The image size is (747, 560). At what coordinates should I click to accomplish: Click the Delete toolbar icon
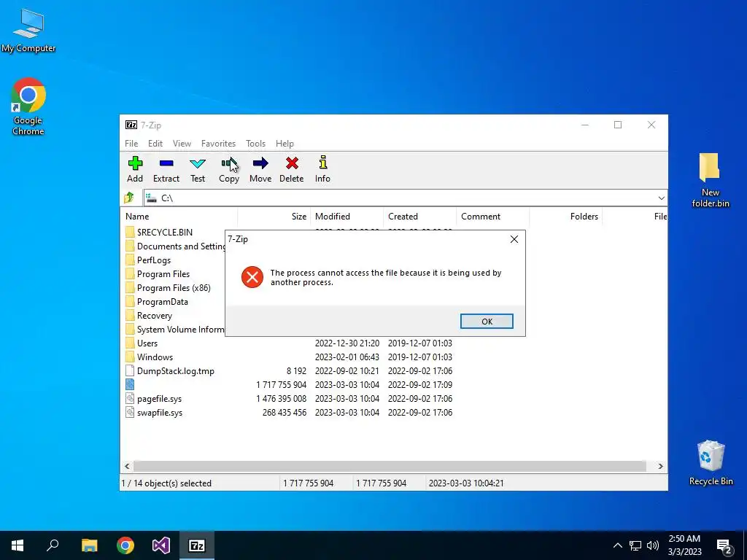pos(292,164)
